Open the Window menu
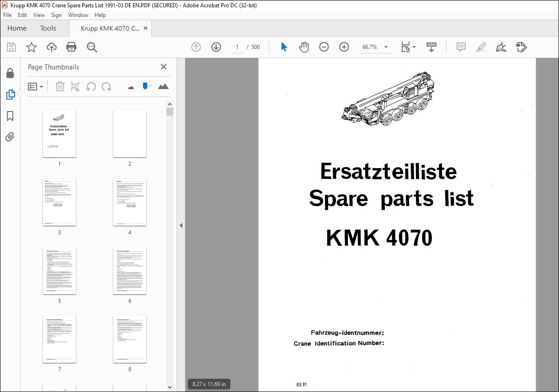This screenshot has width=559, height=392. 78,15
